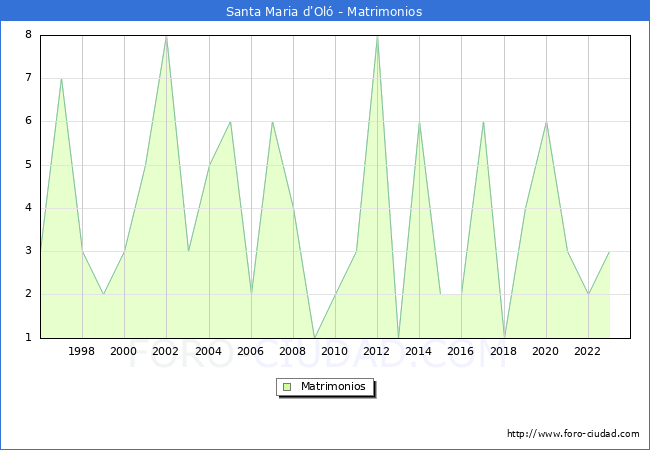Click the 2012 year label
Image resolution: width=650 pixels, height=450 pixels.
(377, 351)
